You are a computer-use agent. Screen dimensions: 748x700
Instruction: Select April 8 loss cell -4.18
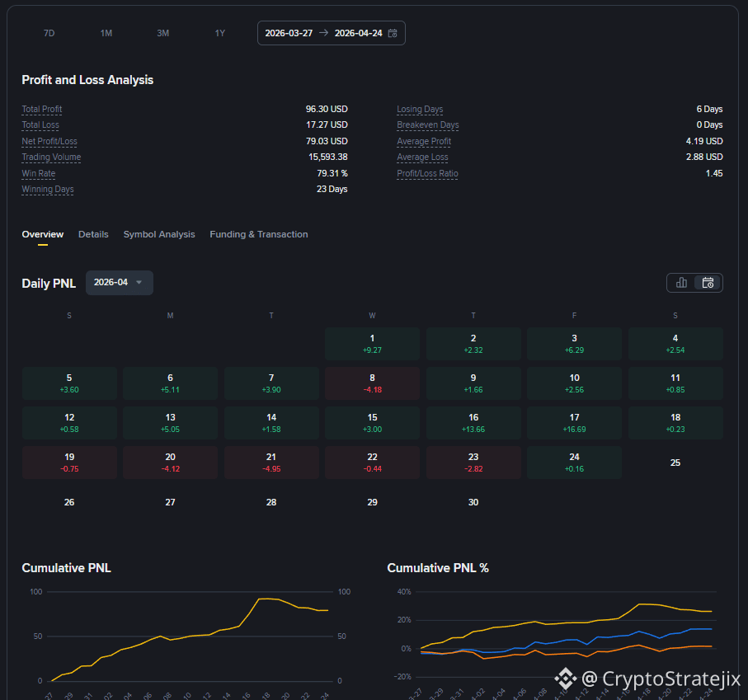pos(372,383)
